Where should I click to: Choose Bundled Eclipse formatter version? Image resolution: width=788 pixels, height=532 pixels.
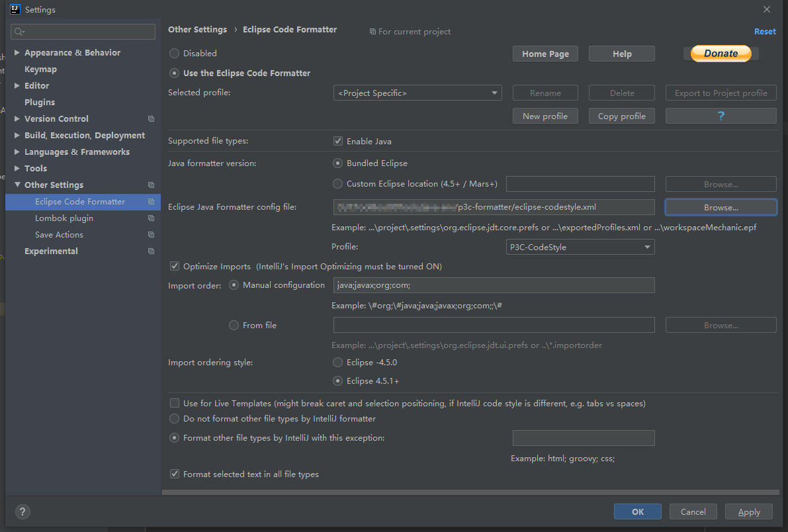point(337,163)
